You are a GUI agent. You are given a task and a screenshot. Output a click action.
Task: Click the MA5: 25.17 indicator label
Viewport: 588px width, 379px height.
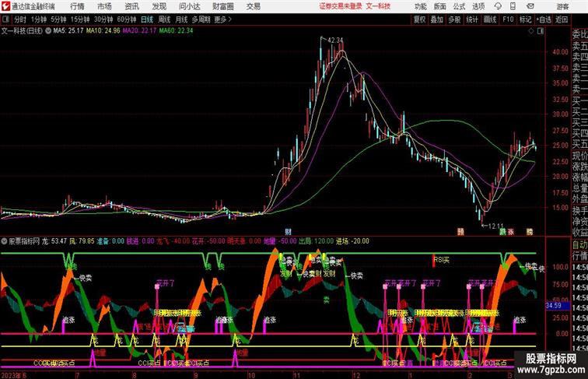pos(68,31)
